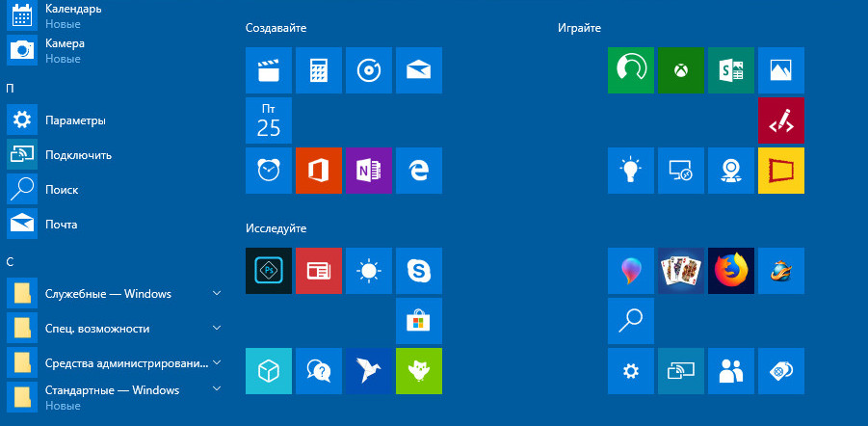
Task: Launch the yellow Fresh Paint frame tile
Action: pyautogui.click(x=781, y=171)
